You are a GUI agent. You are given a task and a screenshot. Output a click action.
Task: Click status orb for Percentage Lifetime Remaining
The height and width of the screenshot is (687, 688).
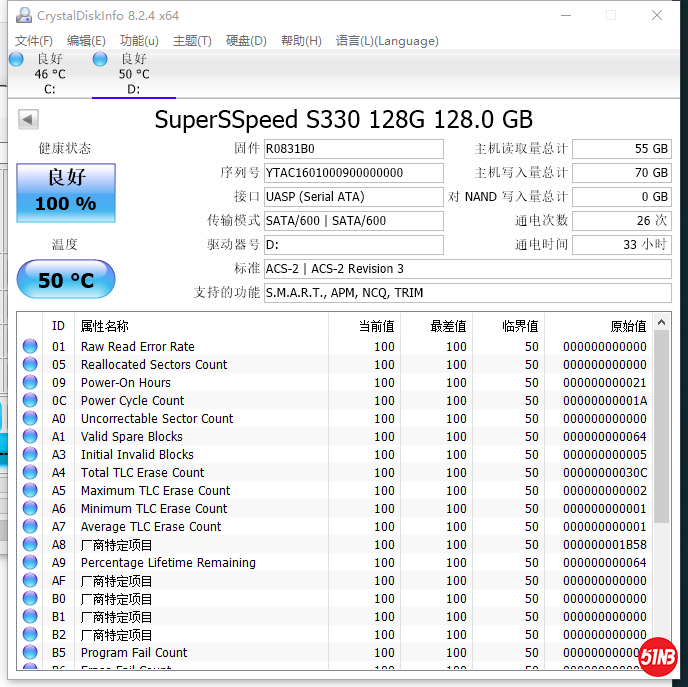coord(30,563)
